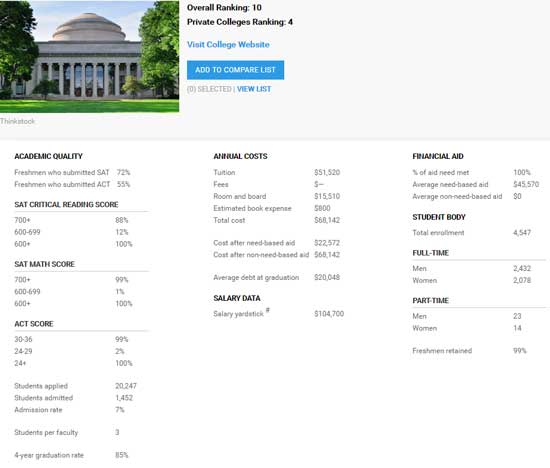This screenshot has height=468, width=550.
Task: Click the ACT Score heading
Action: pyautogui.click(x=34, y=324)
